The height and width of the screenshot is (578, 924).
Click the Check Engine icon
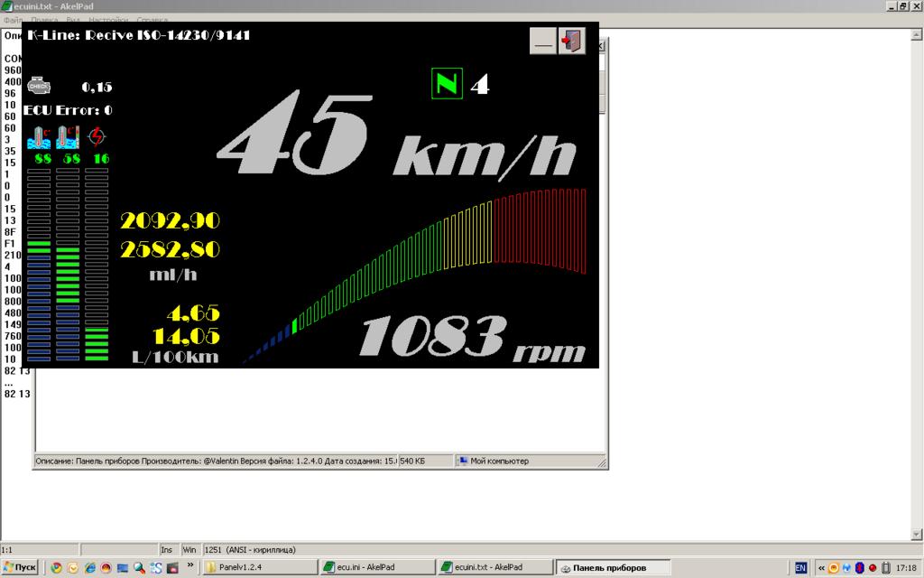pyautogui.click(x=40, y=86)
